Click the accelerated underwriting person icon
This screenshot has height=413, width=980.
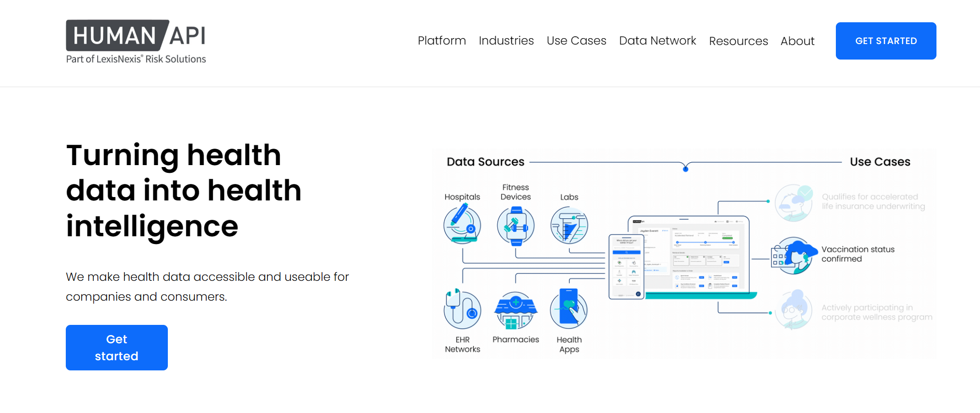794,203
